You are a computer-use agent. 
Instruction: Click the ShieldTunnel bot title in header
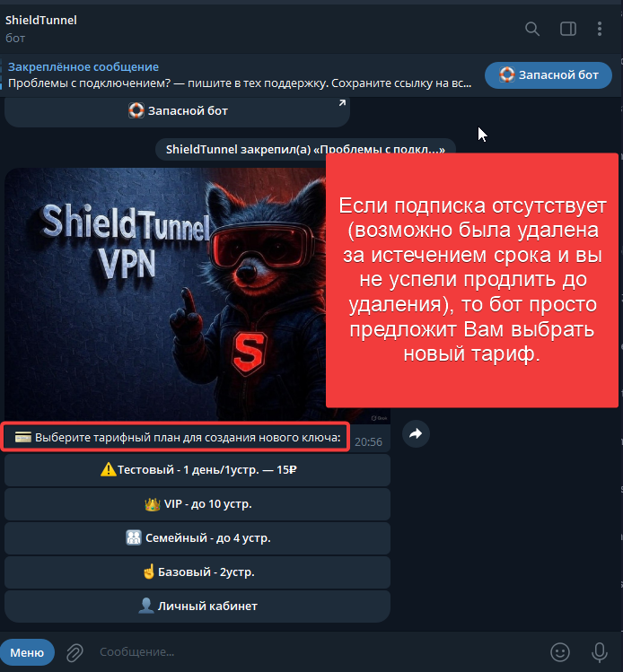point(40,20)
